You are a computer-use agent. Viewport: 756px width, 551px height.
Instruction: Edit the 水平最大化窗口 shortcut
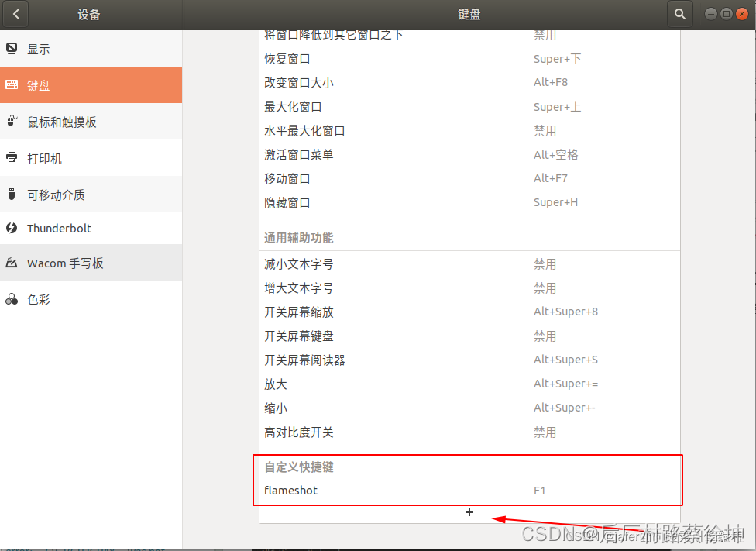point(469,131)
